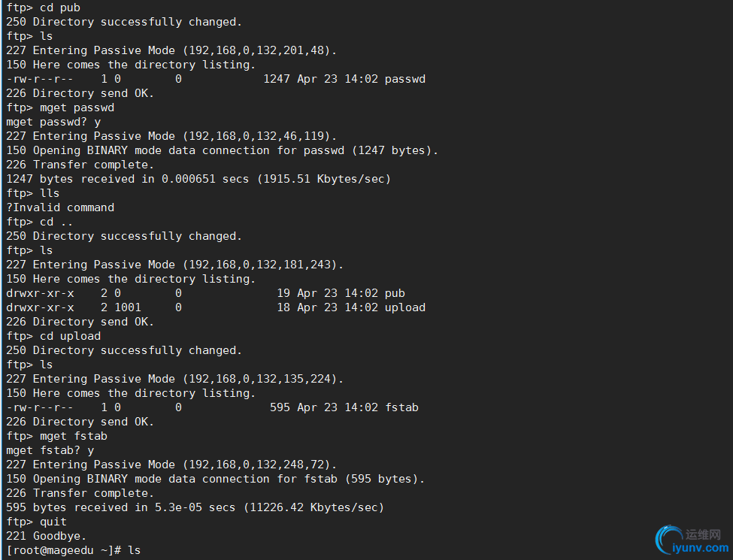Click the 'ftp> cd upload' command line
The width and height of the screenshot is (733, 560).
(53, 336)
